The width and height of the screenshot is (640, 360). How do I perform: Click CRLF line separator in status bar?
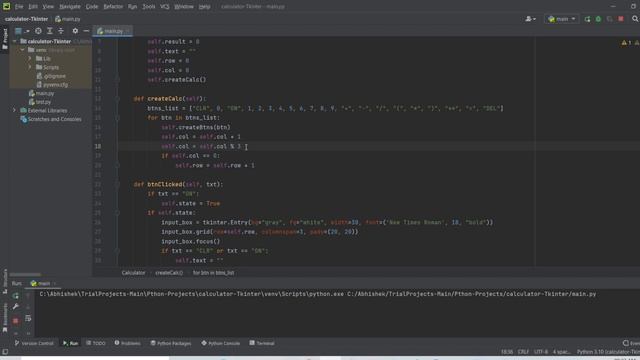point(523,352)
